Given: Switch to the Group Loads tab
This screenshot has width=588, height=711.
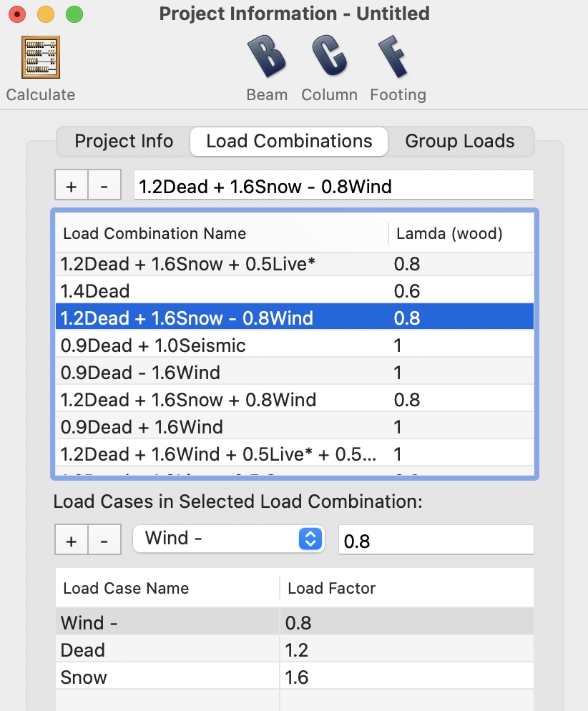Looking at the screenshot, I should (460, 142).
